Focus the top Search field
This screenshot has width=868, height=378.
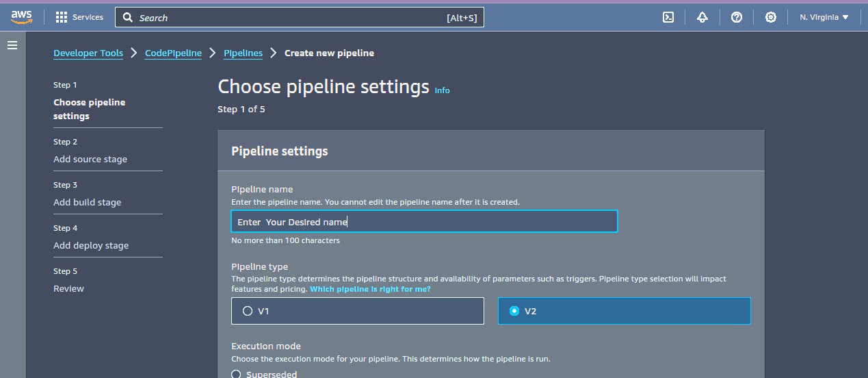tap(300, 18)
